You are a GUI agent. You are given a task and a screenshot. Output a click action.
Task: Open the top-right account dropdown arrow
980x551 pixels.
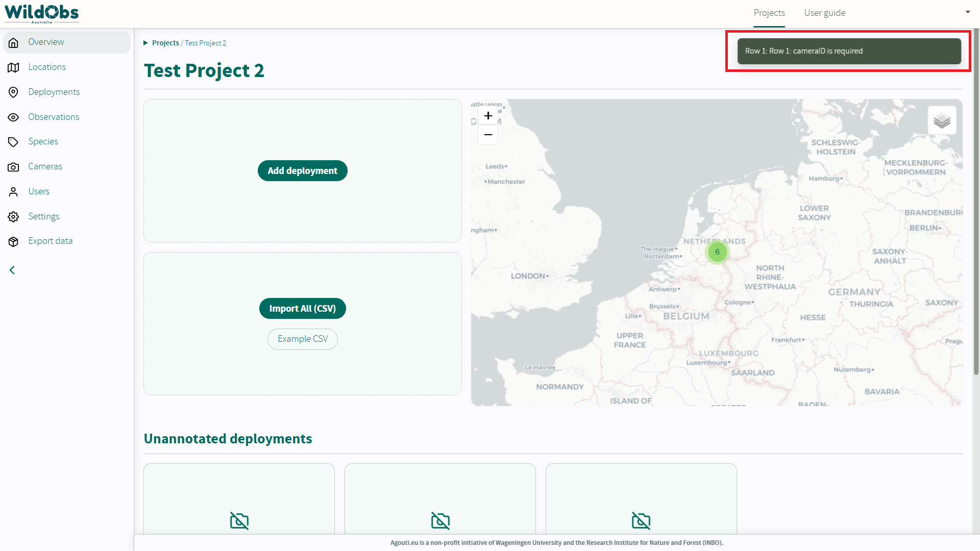coord(967,12)
